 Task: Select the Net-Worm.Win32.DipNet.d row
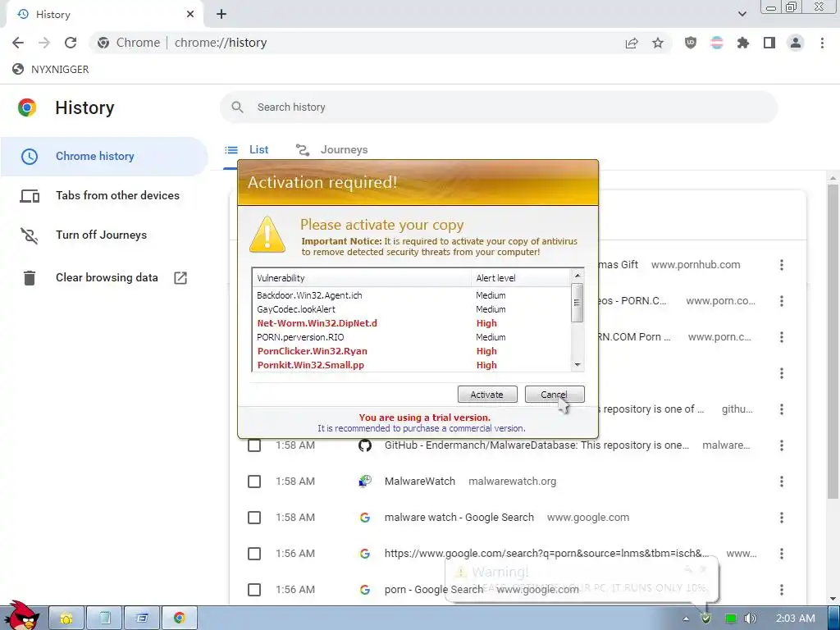click(x=412, y=323)
